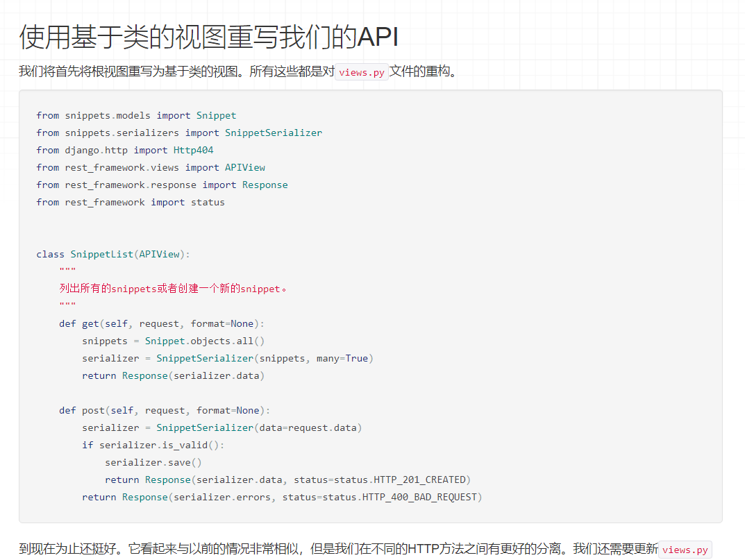The width and height of the screenshot is (745, 560).
Task: Click the heading 使用基于类的视图重写我们的API
Action: 208,37
